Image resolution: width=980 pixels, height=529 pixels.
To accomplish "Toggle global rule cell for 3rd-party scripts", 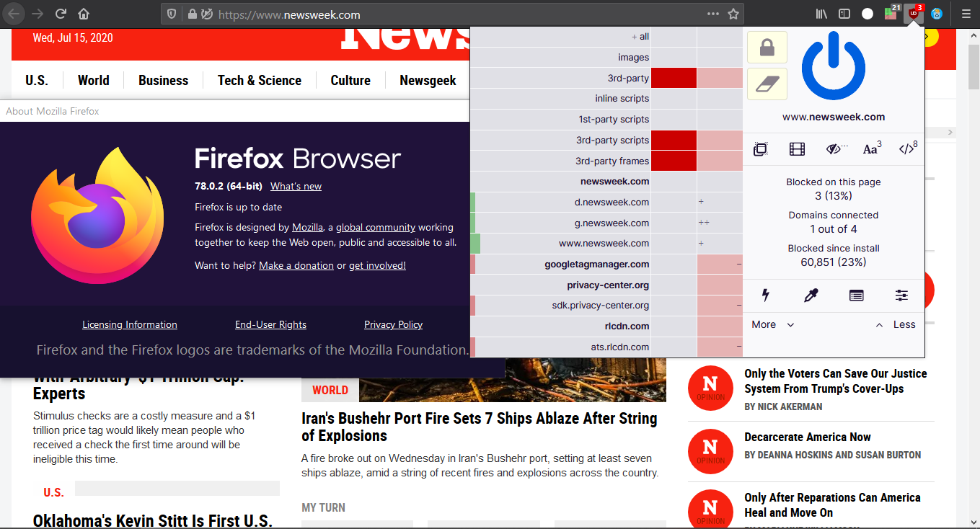I will point(674,140).
